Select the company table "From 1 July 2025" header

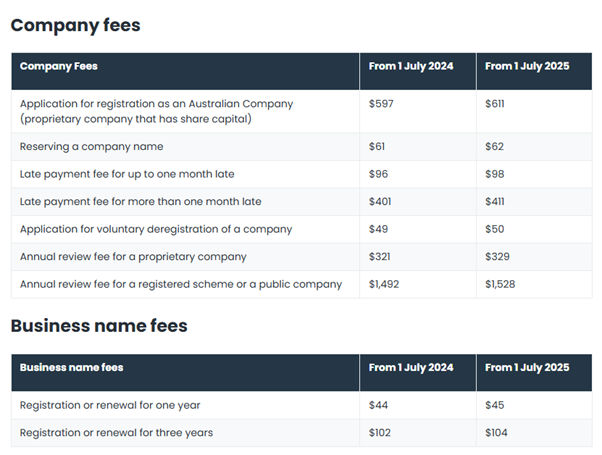(x=526, y=66)
